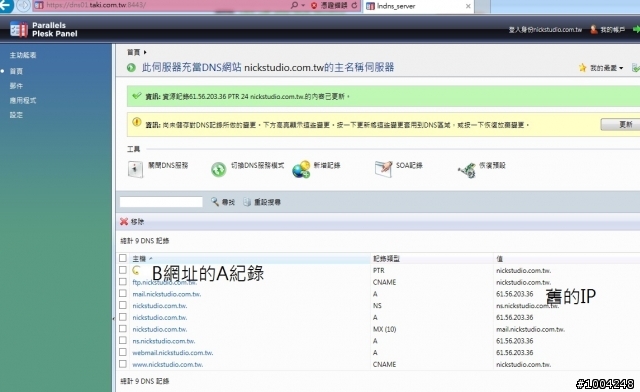
Task: Open the 我的最愛 favorites dropdown
Action: coord(607,68)
